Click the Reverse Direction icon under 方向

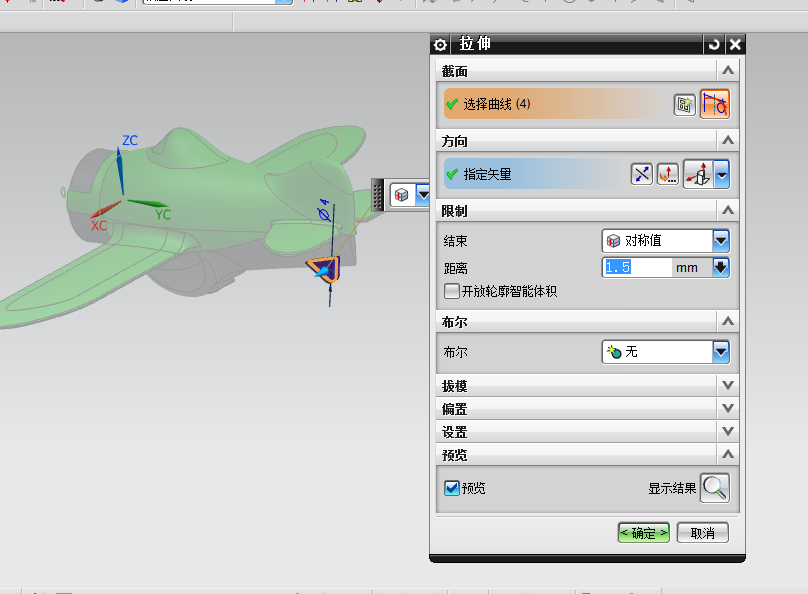tap(641, 173)
